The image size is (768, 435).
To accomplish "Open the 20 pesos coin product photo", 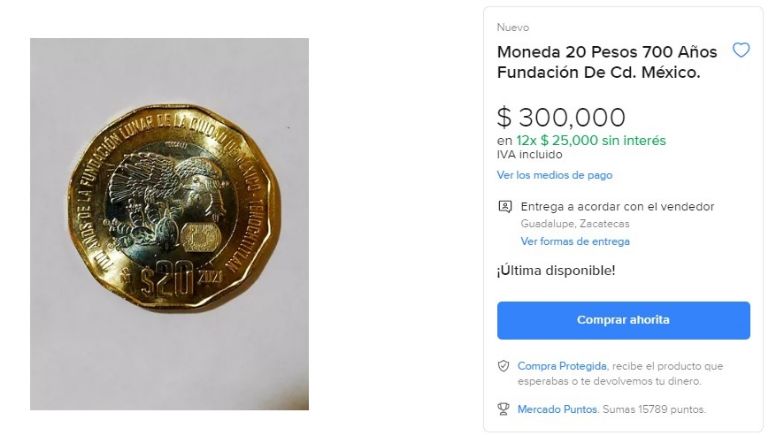I will pyautogui.click(x=169, y=224).
